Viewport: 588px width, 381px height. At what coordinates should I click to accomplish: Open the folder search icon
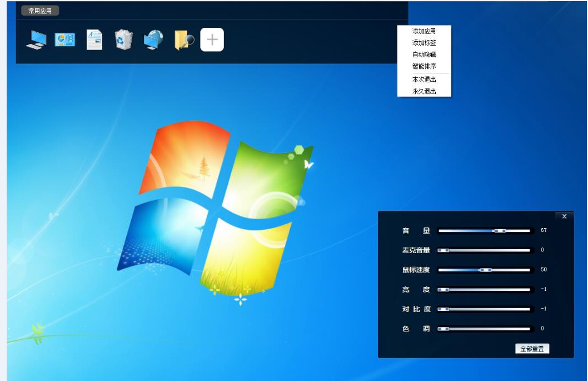point(184,40)
